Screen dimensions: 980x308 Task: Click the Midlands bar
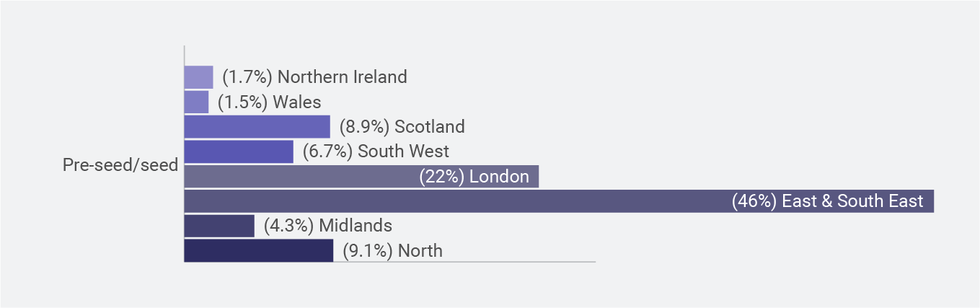coord(219,226)
